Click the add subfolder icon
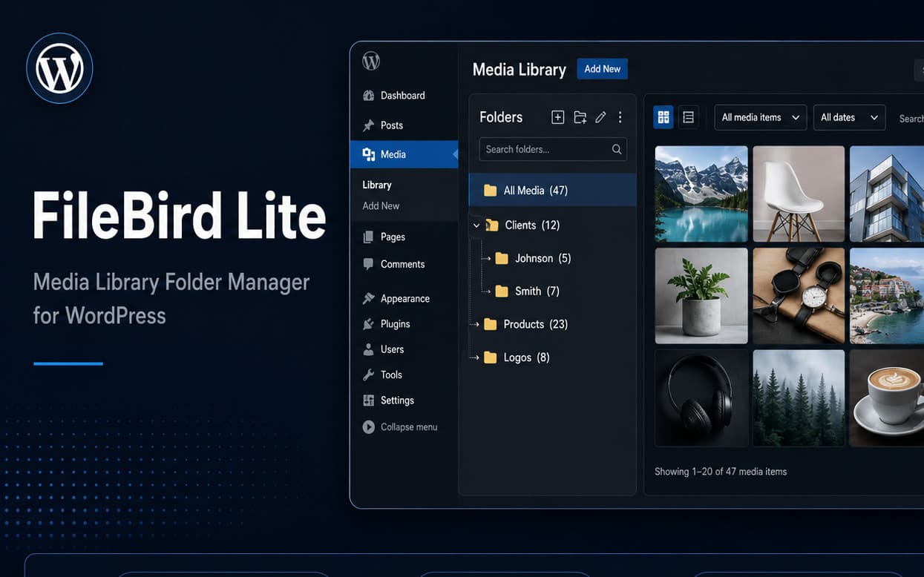Viewport: 924px width, 577px height. pos(580,117)
